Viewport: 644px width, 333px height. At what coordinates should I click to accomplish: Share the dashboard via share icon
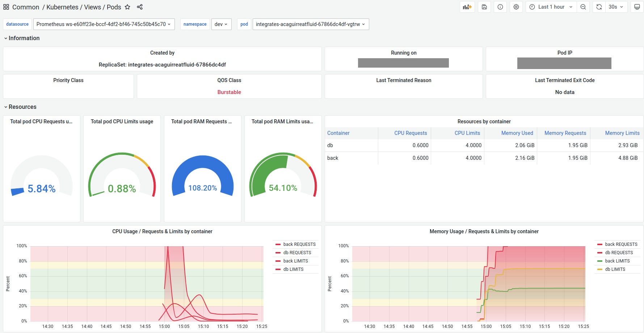pos(140,7)
